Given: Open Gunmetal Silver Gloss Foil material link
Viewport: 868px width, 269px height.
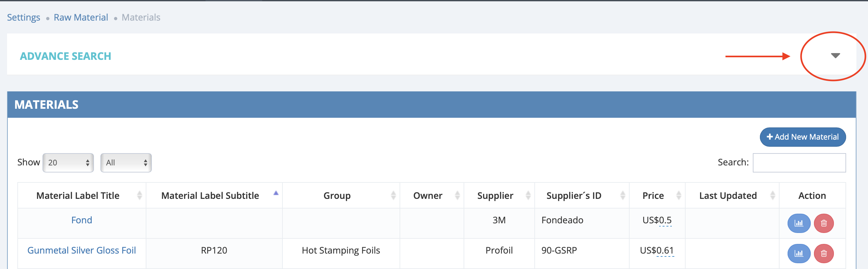Looking at the screenshot, I should 81,250.
